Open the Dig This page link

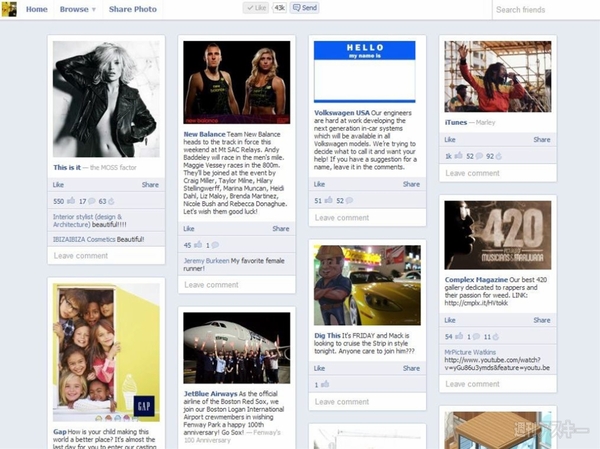(327, 336)
